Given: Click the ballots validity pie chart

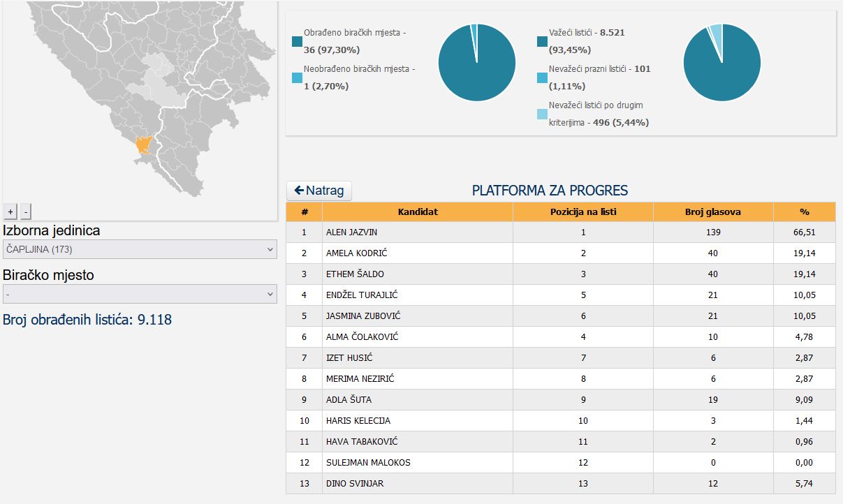Looking at the screenshot, I should [721, 63].
